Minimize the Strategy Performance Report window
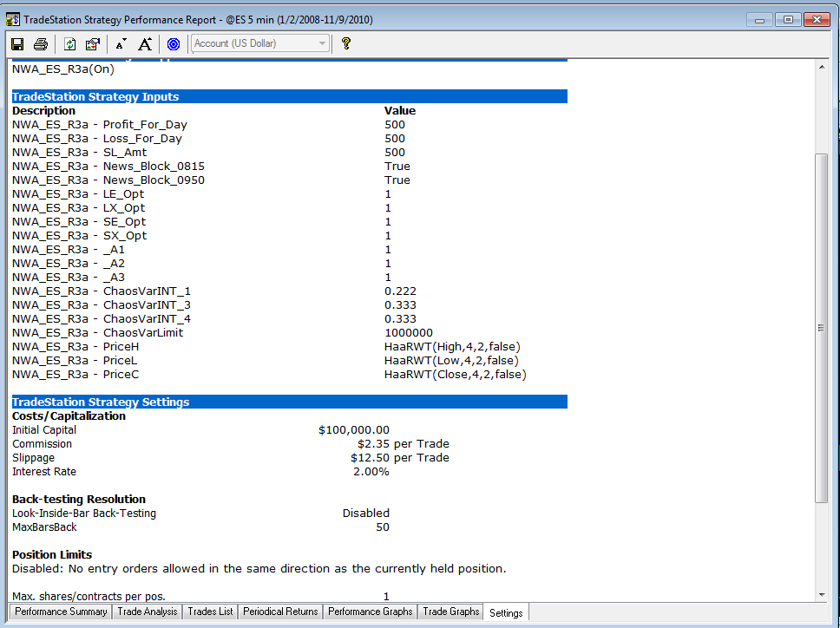 pyautogui.click(x=759, y=20)
